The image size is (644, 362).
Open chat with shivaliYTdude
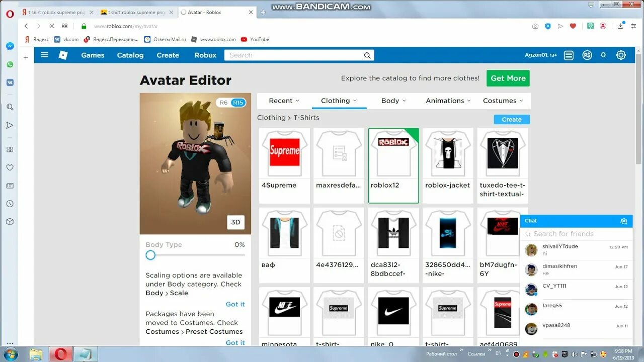click(x=576, y=250)
